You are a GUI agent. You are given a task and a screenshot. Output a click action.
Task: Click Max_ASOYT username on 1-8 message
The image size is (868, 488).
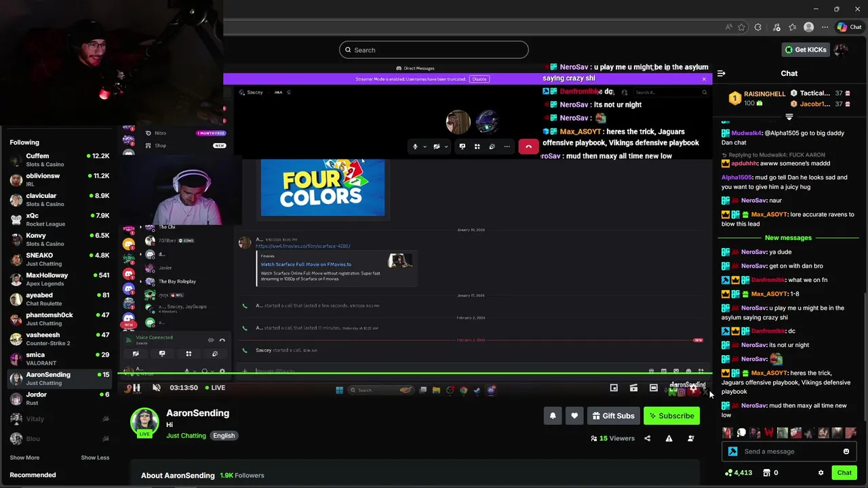point(769,294)
